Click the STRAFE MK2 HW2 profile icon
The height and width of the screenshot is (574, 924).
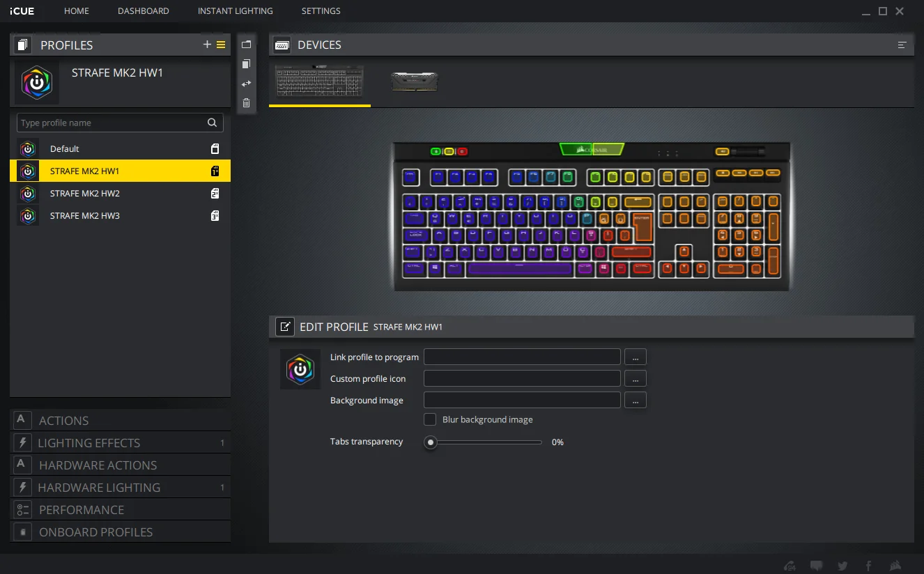coord(28,193)
